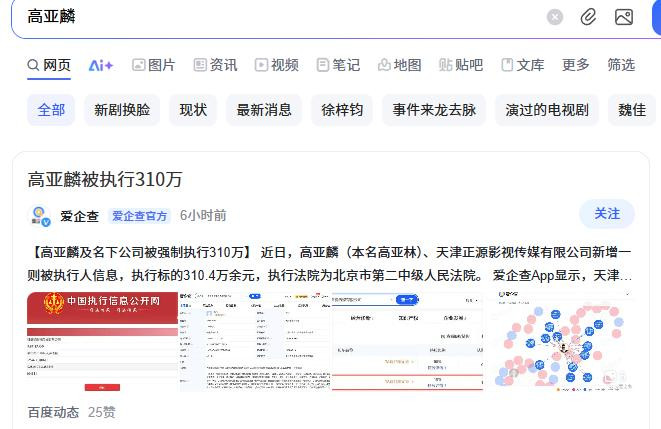The width and height of the screenshot is (661, 429).
Task: Choose the 事件来龙去脉 suggestion chip
Action: [x=434, y=110]
